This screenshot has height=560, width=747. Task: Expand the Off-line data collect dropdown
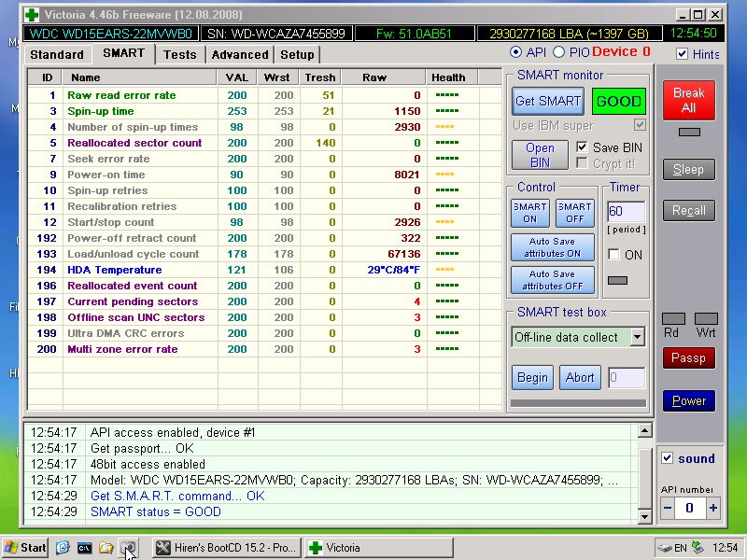(637, 337)
